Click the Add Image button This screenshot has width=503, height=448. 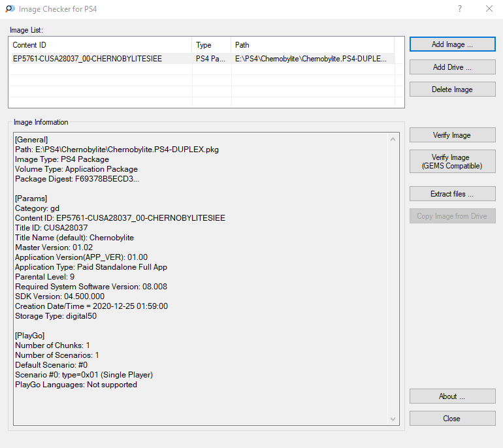click(x=452, y=44)
